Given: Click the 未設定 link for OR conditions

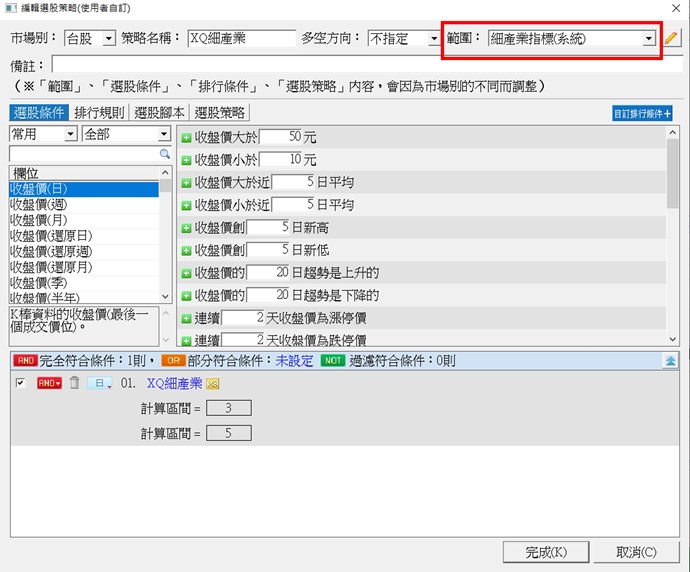Looking at the screenshot, I should tap(294, 361).
